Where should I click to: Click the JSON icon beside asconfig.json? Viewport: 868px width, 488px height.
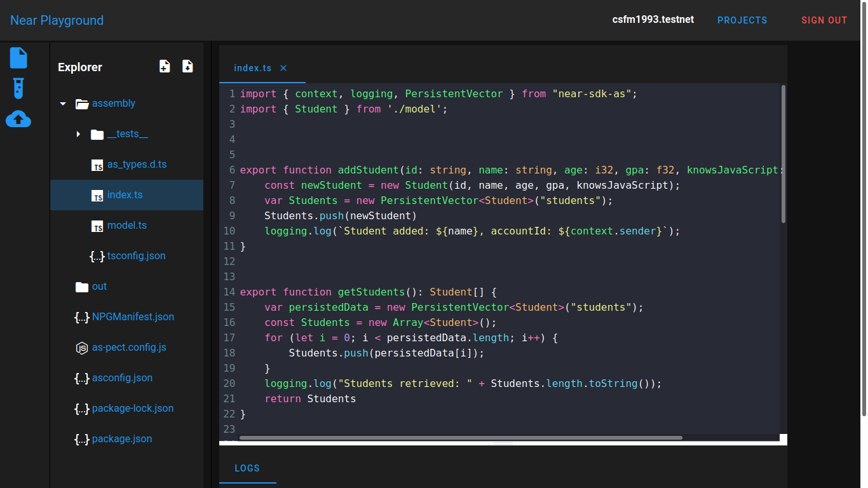tap(82, 378)
